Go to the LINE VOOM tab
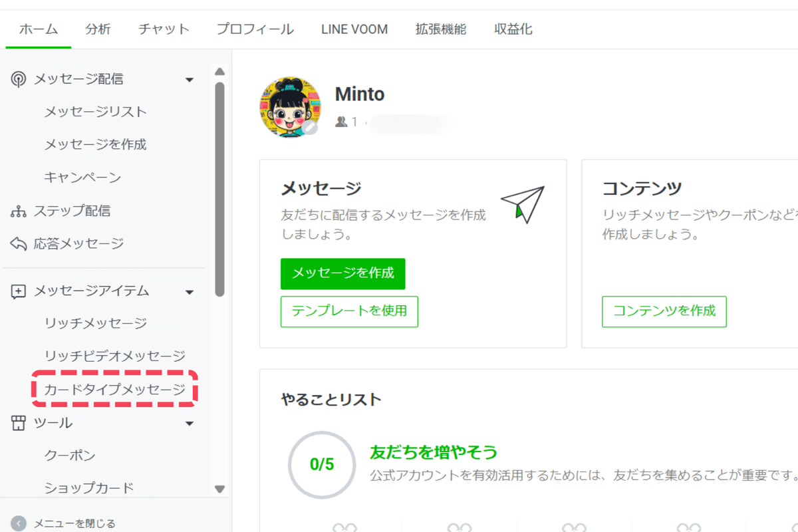 pos(354,29)
